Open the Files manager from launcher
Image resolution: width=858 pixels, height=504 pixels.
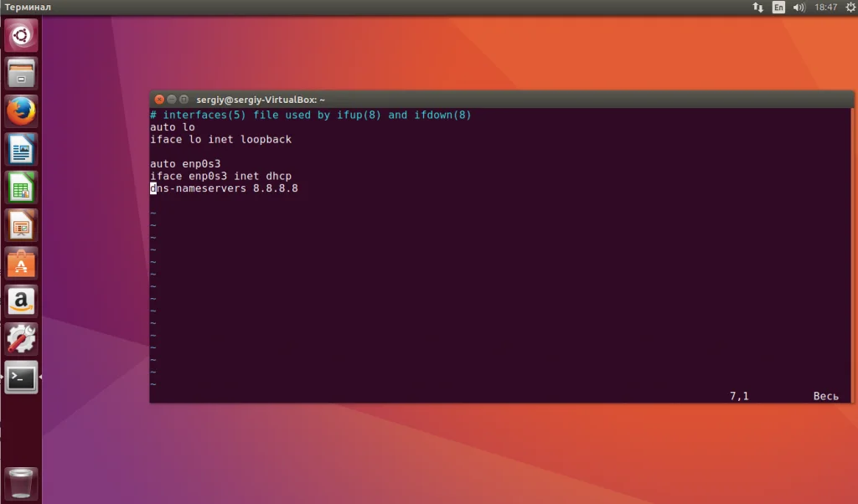[21, 73]
